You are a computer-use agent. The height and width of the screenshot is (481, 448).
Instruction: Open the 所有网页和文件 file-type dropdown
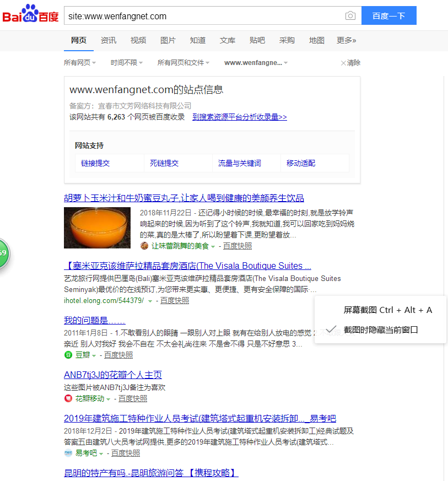(183, 63)
